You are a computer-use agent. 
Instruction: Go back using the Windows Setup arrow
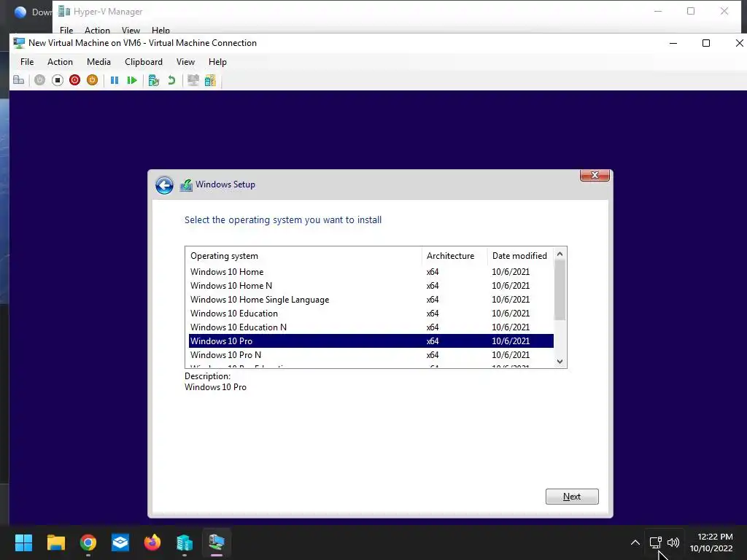click(x=164, y=185)
